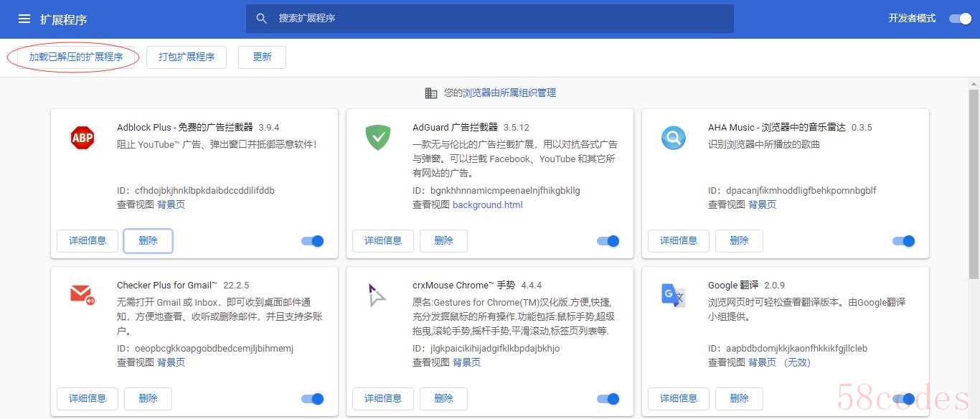Click the Adblock Plus ABP icon
Image resolution: width=980 pixels, height=419 pixels.
click(83, 137)
